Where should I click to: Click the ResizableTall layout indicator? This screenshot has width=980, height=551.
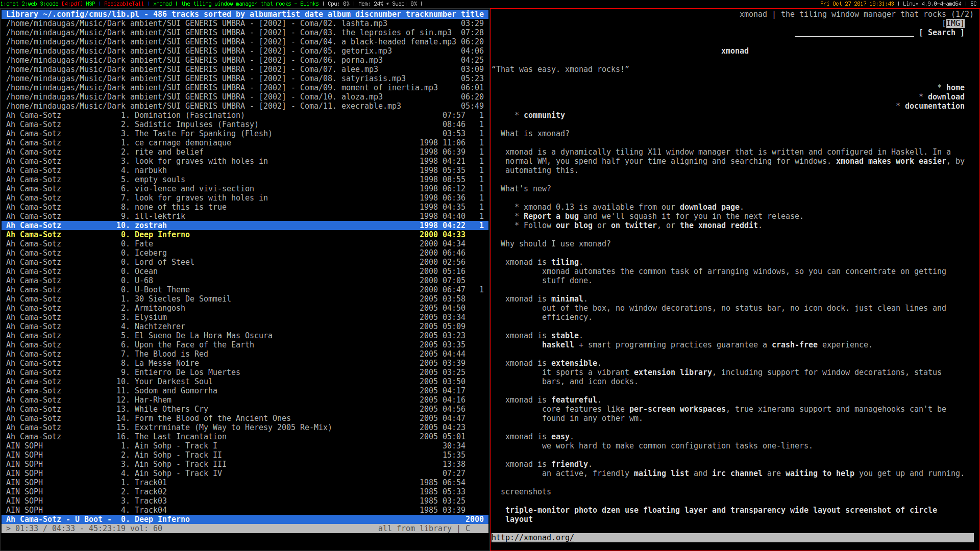click(x=124, y=4)
